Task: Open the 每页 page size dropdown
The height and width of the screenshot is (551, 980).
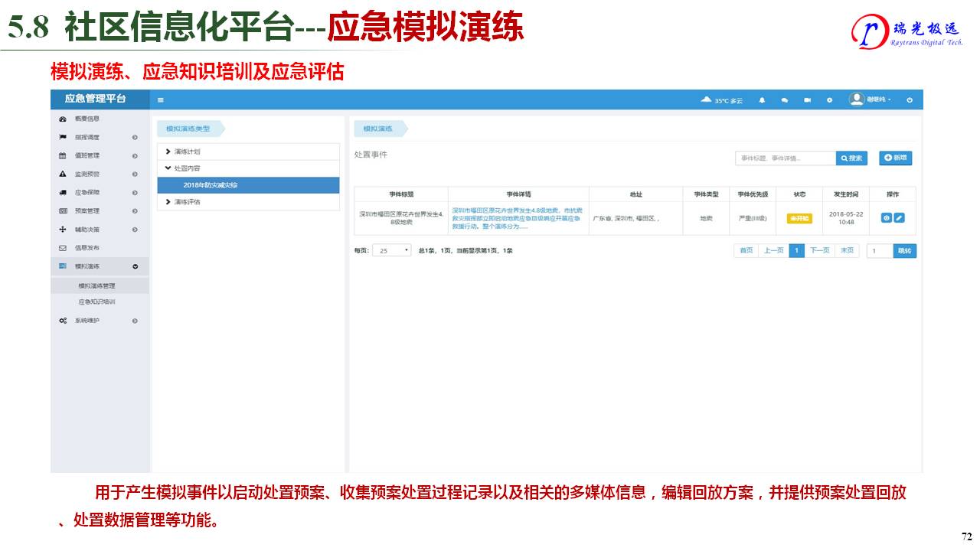Action: [392, 250]
